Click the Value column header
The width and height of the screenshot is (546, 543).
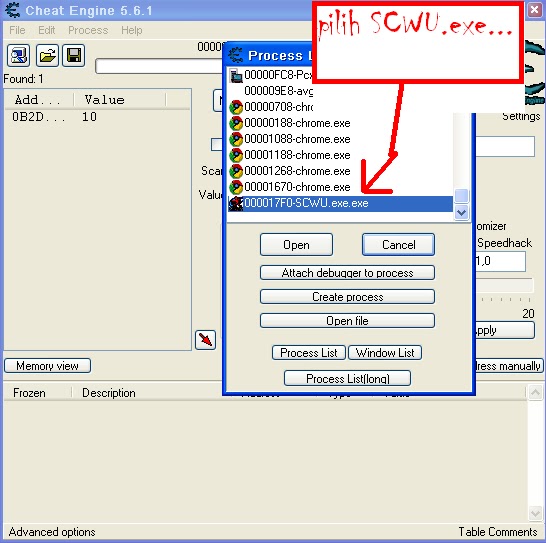(119, 100)
